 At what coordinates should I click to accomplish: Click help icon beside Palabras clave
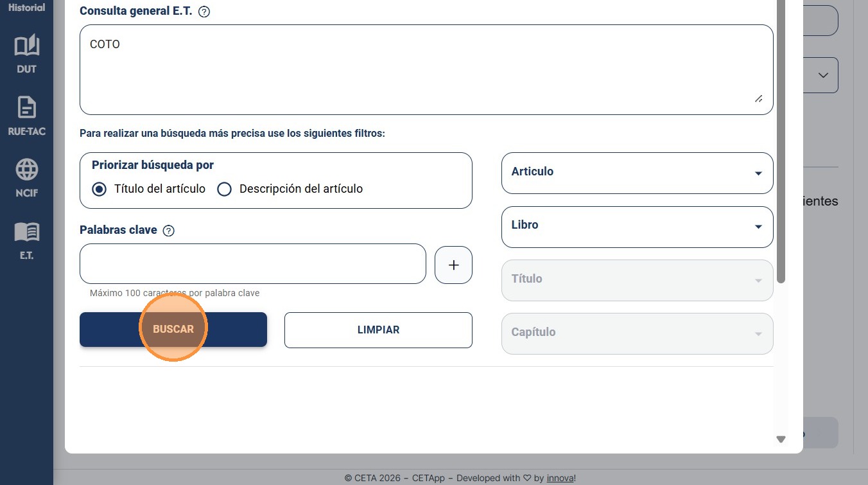click(169, 231)
